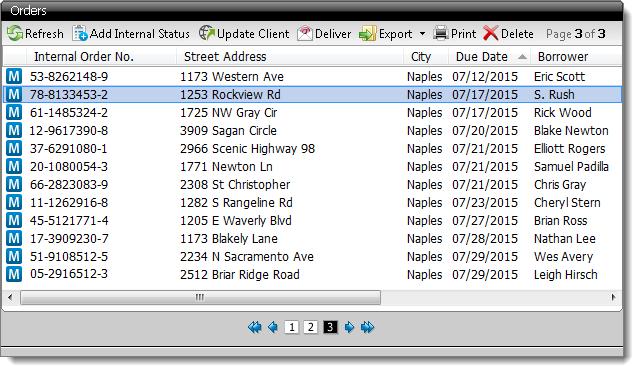633x366 pixels.
Task: Click M icon for order 17-3909230-7
Action: coord(14,238)
